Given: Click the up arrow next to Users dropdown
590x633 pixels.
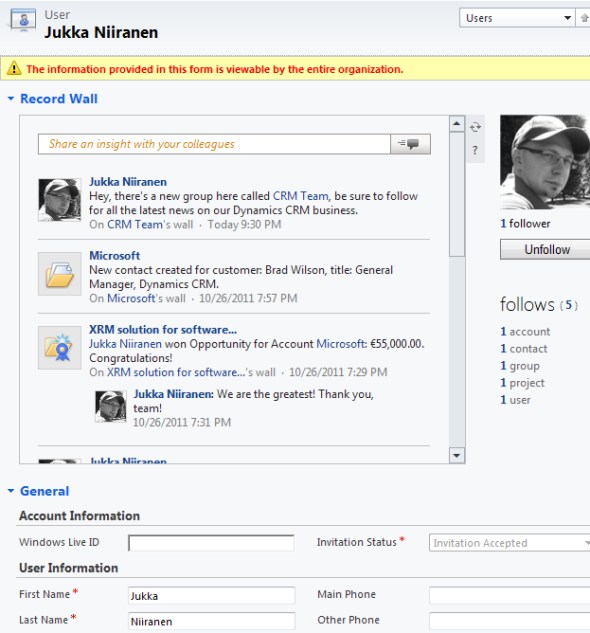Looking at the screenshot, I should coord(584,18).
